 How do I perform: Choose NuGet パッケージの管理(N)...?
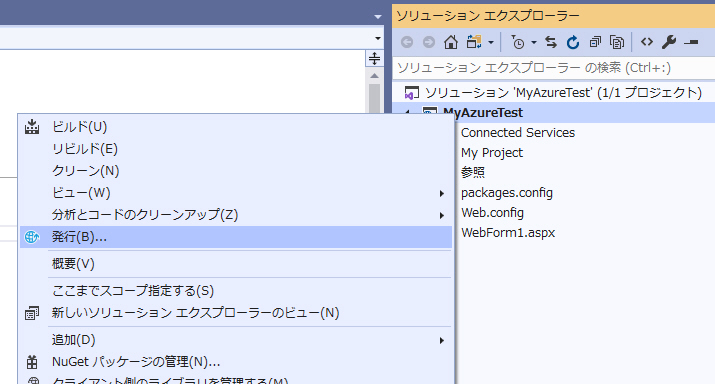click(236, 362)
